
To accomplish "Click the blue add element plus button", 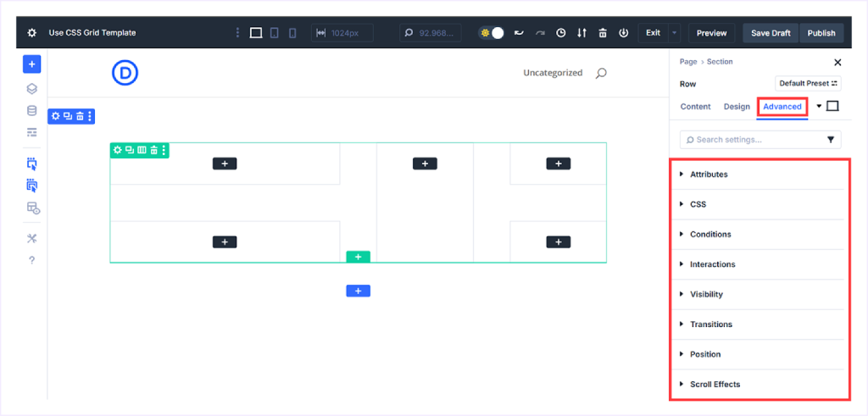I will coord(31,64).
